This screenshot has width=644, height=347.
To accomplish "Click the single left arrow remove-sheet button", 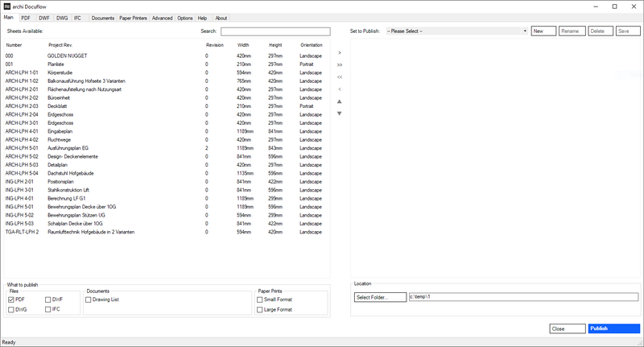I will pyautogui.click(x=339, y=89).
